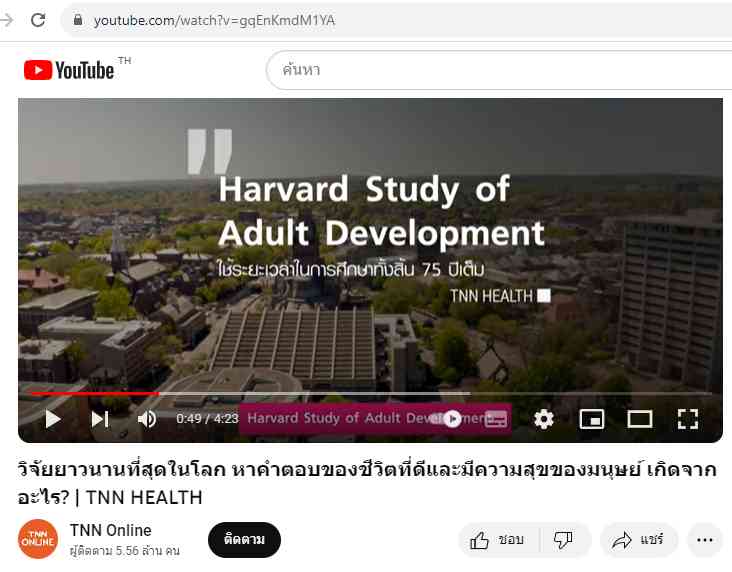Reload the page in the browser

click(38, 20)
